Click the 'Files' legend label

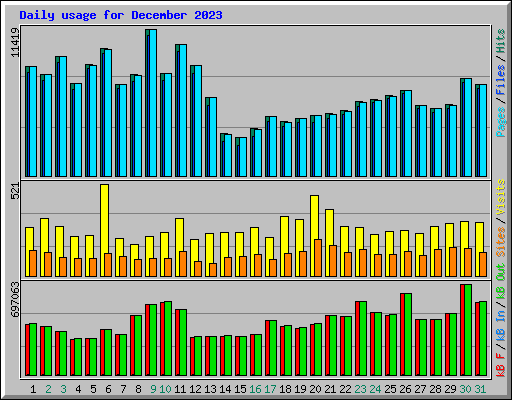501,80
